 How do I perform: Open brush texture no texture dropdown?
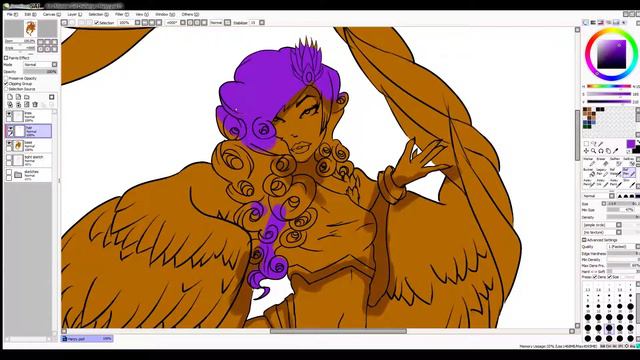pos(602,232)
